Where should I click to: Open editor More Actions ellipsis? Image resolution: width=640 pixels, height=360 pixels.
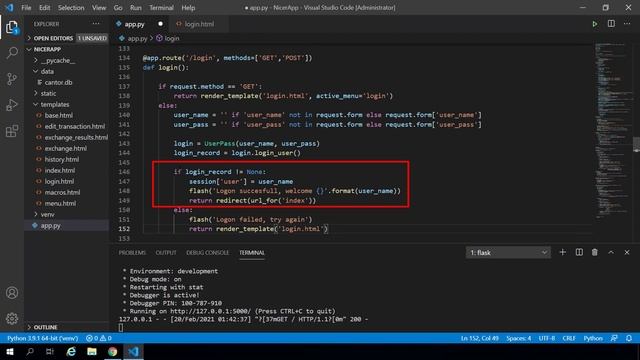(x=627, y=24)
